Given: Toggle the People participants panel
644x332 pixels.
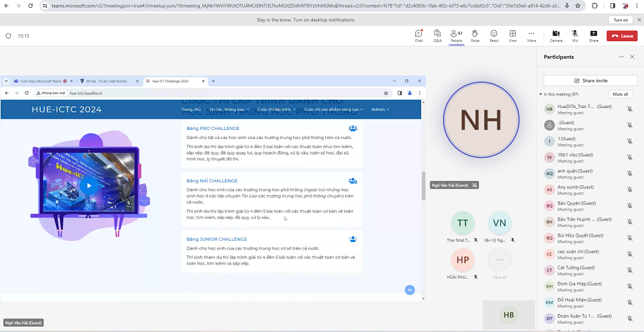Looking at the screenshot, I should 456,35.
